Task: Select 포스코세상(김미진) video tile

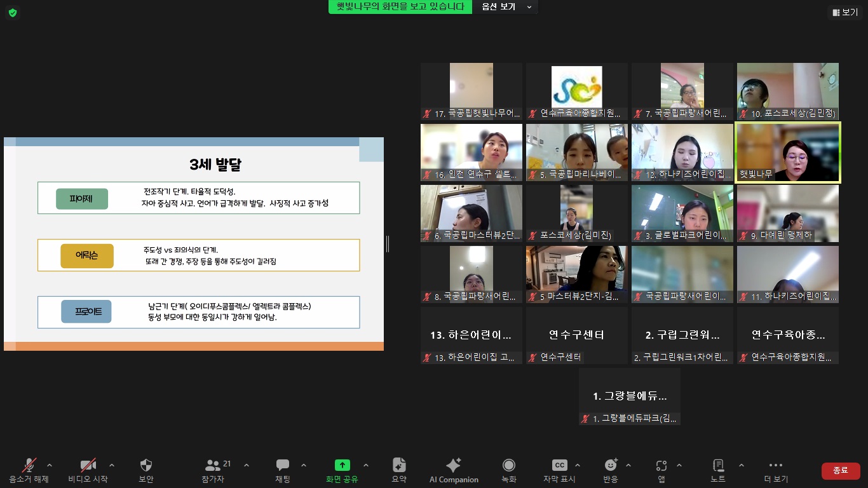Action: pyautogui.click(x=577, y=213)
